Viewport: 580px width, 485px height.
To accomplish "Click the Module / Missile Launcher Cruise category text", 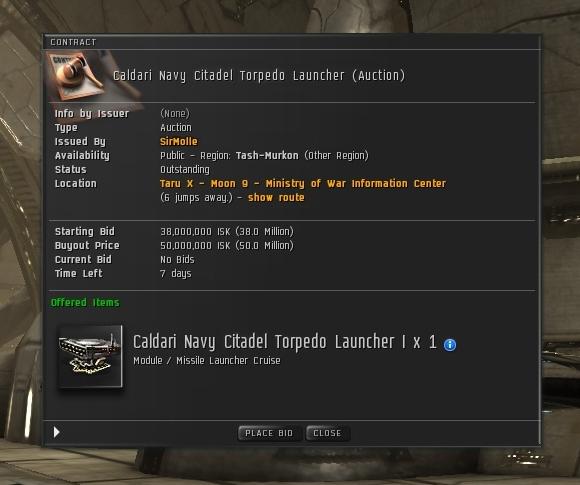I will [207, 361].
